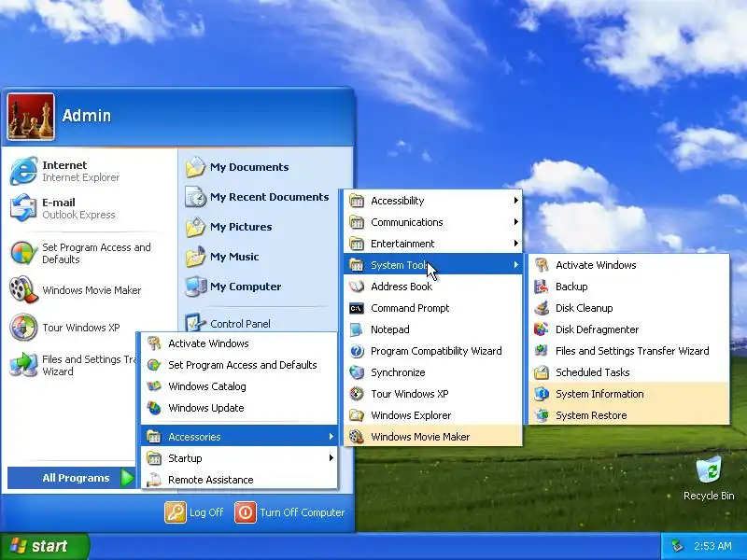Launch Disk Cleanup icon
This screenshot has width=747, height=560.
(x=542, y=308)
